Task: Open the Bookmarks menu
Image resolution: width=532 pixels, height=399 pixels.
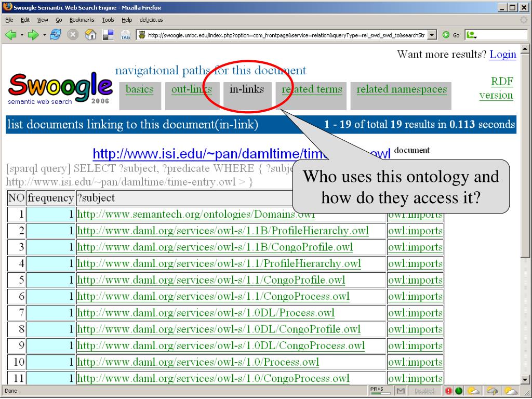Action: [82, 20]
